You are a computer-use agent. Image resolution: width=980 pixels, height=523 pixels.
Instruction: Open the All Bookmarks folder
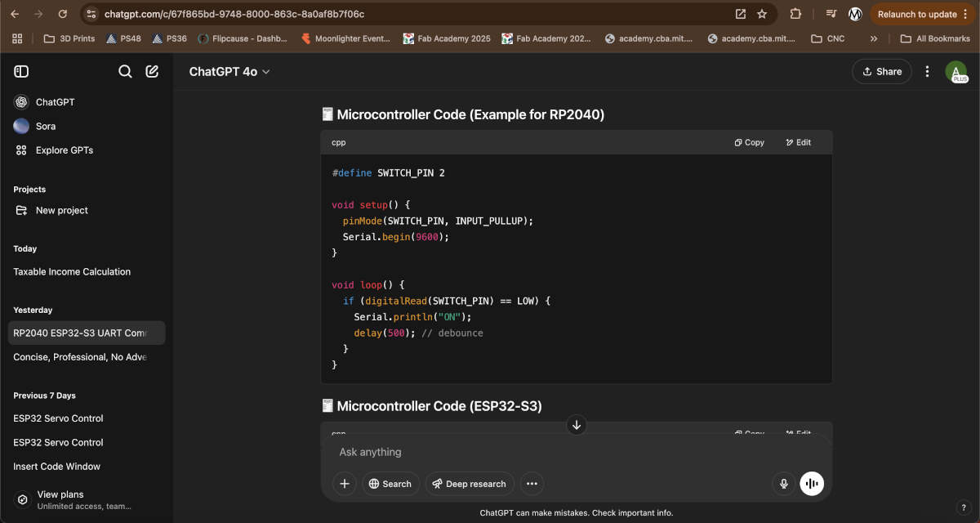click(935, 38)
